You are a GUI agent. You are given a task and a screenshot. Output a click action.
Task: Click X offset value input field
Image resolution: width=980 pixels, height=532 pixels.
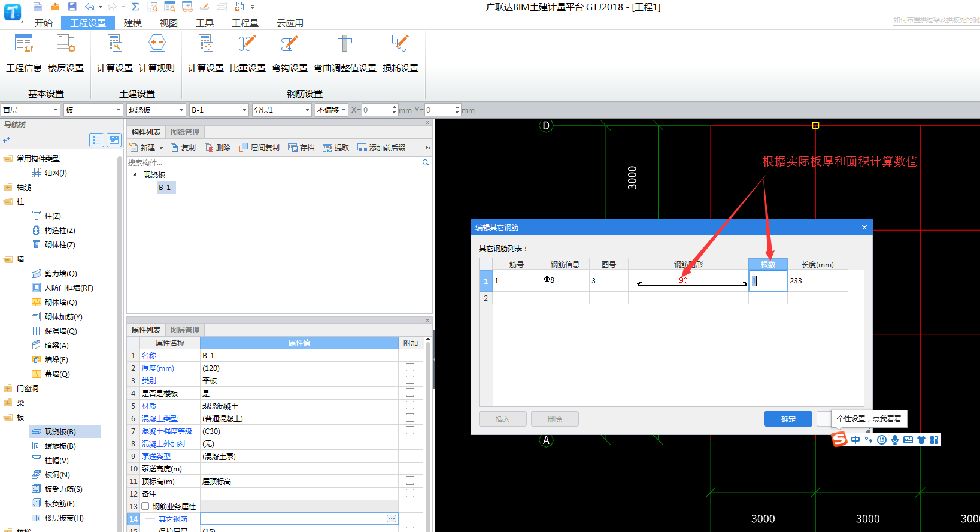point(377,110)
